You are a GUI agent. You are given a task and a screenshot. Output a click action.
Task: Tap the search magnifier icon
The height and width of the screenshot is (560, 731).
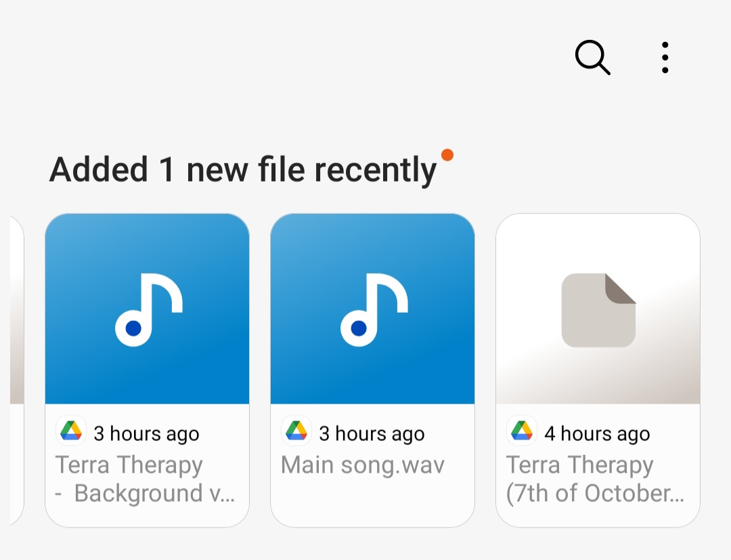coord(592,57)
